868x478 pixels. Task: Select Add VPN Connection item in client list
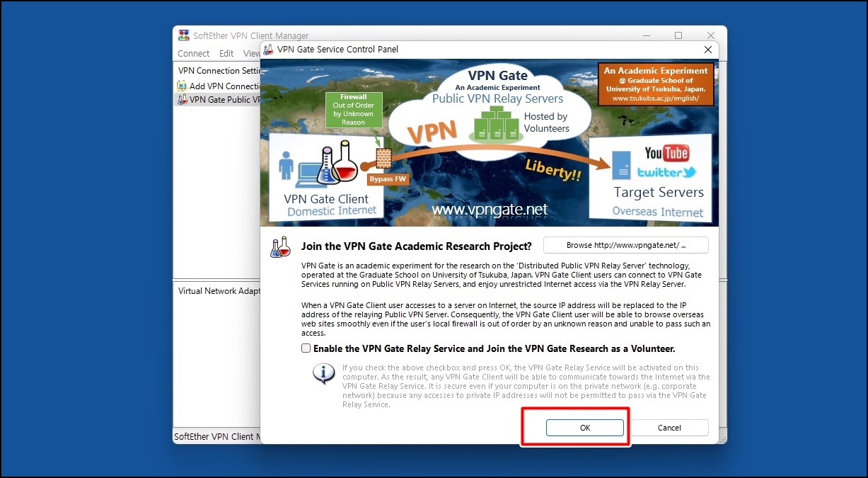point(219,86)
